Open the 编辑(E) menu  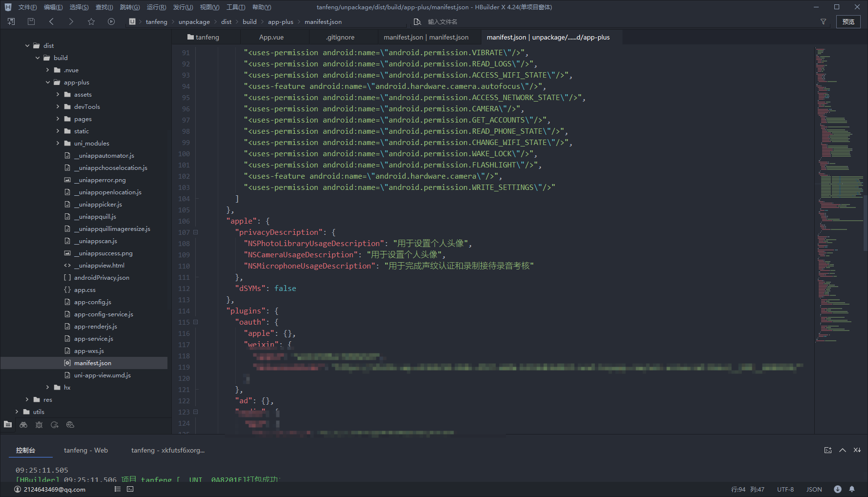[53, 7]
